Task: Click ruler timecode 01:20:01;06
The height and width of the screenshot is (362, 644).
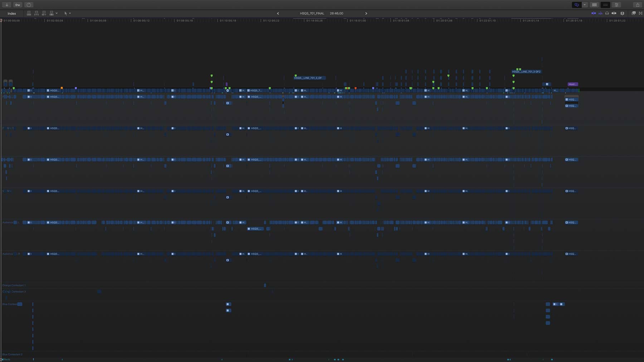Action: point(444,21)
